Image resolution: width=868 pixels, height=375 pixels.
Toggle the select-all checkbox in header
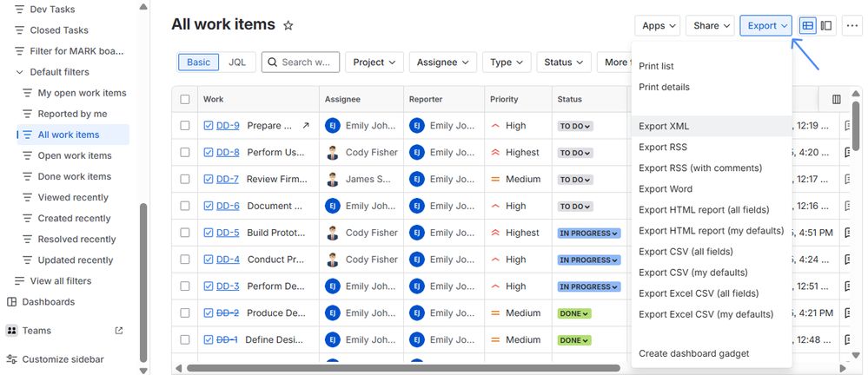pos(185,100)
